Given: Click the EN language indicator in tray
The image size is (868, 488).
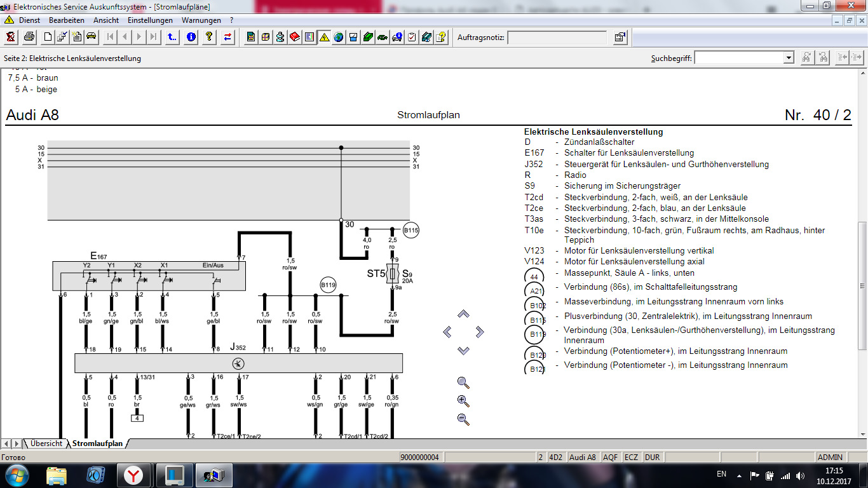Looking at the screenshot, I should click(721, 474).
